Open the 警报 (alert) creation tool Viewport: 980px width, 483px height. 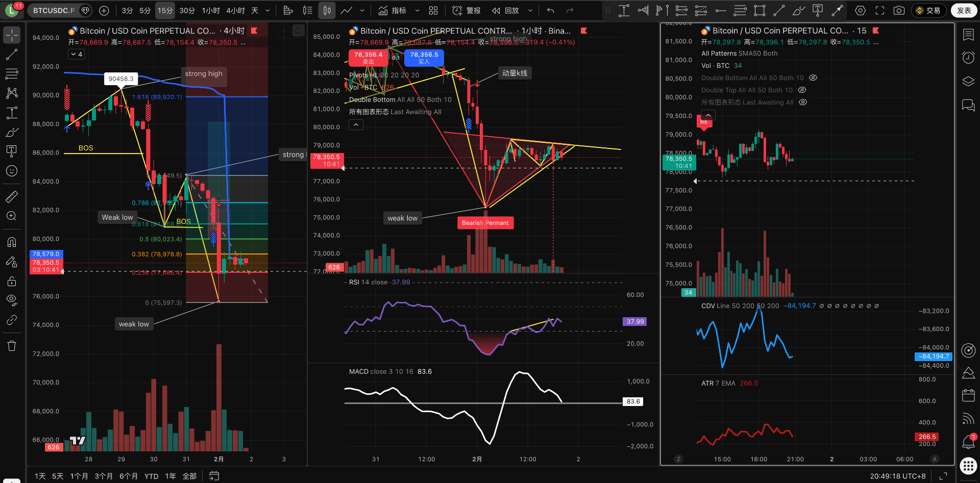pos(467,10)
